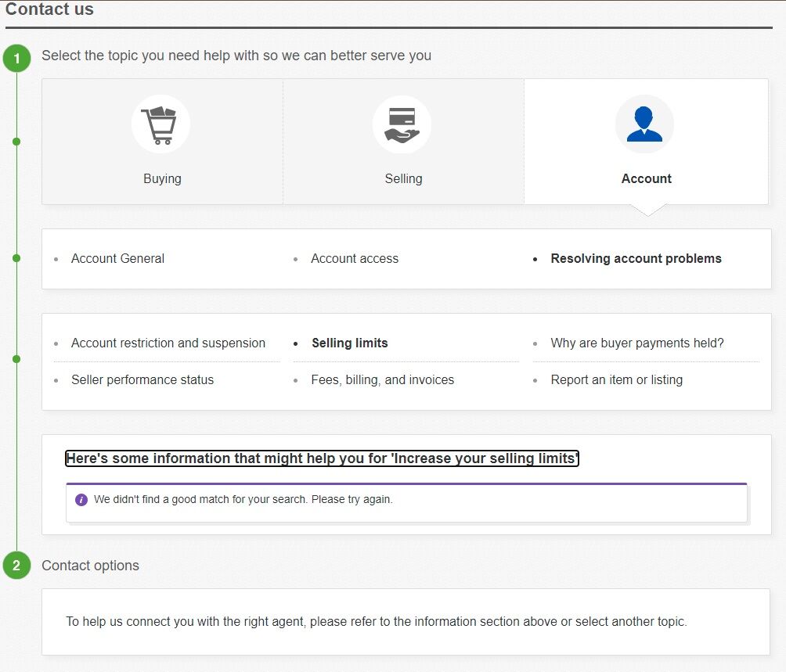Open Account restriction and suspension

[168, 343]
